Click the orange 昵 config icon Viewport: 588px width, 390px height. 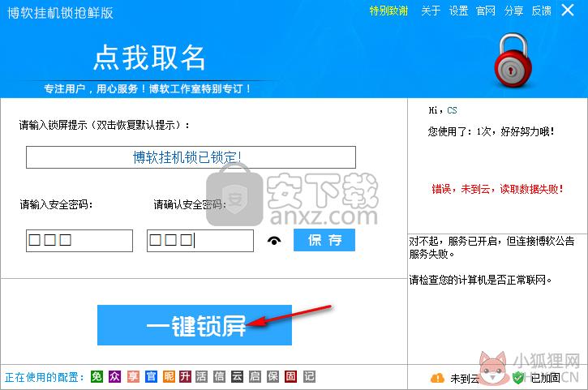click(x=169, y=376)
